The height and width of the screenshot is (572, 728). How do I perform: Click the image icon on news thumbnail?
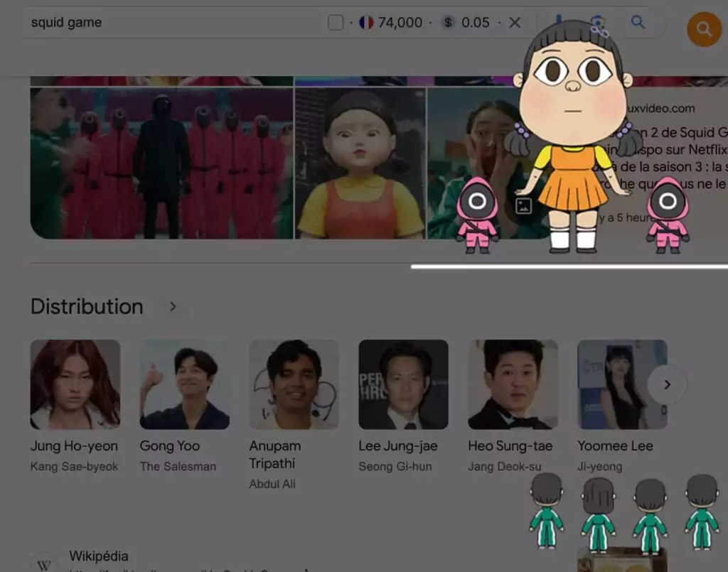pyautogui.click(x=524, y=206)
